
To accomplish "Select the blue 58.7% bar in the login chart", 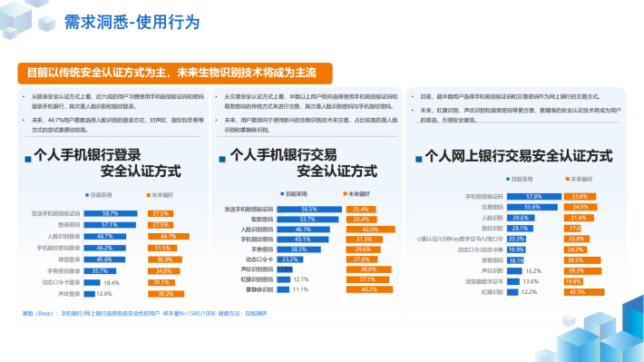I will [111, 214].
